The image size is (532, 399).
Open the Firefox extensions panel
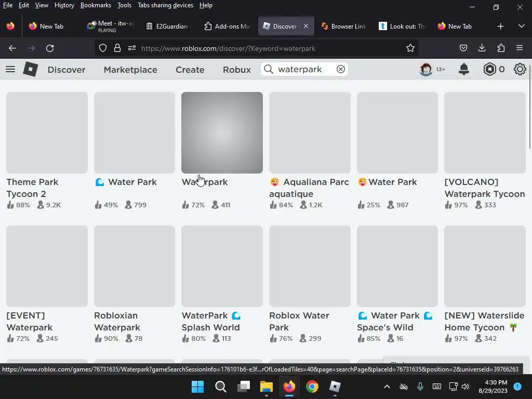coord(501,48)
